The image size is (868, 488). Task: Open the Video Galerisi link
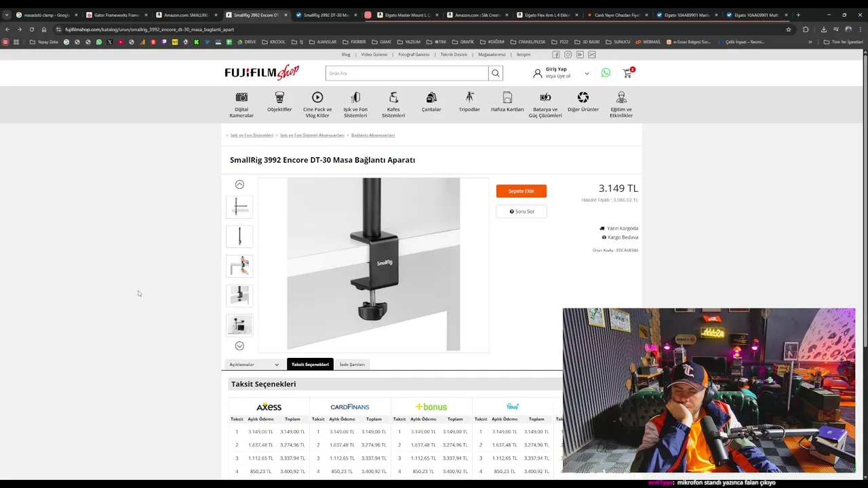[374, 54]
